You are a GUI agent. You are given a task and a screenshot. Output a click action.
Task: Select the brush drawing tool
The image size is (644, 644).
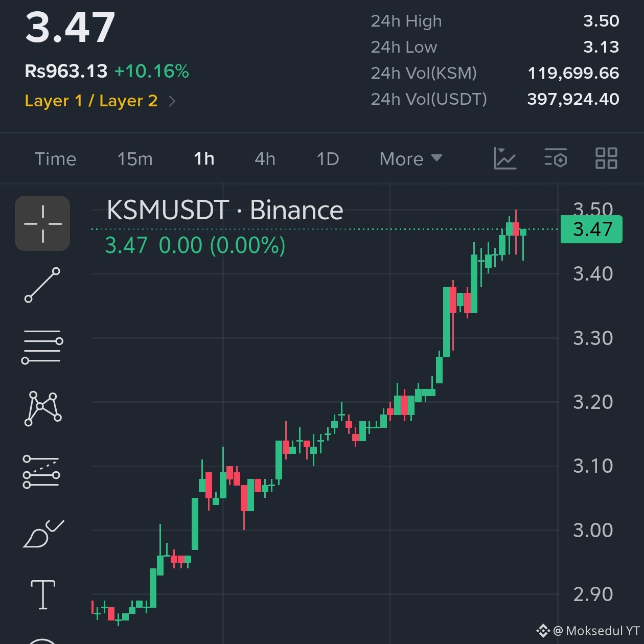pos(43,534)
